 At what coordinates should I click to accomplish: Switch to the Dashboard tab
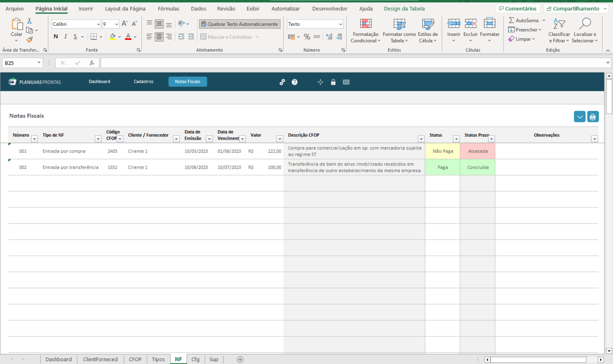tap(58, 359)
